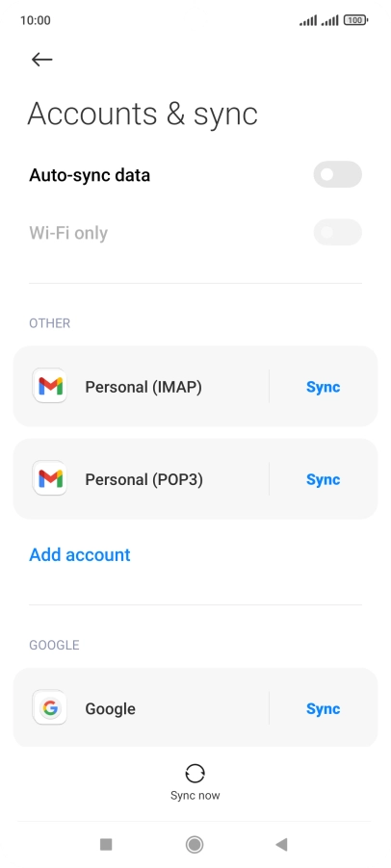Tap the square recent apps navigation icon
391x868 pixels.
point(106,844)
